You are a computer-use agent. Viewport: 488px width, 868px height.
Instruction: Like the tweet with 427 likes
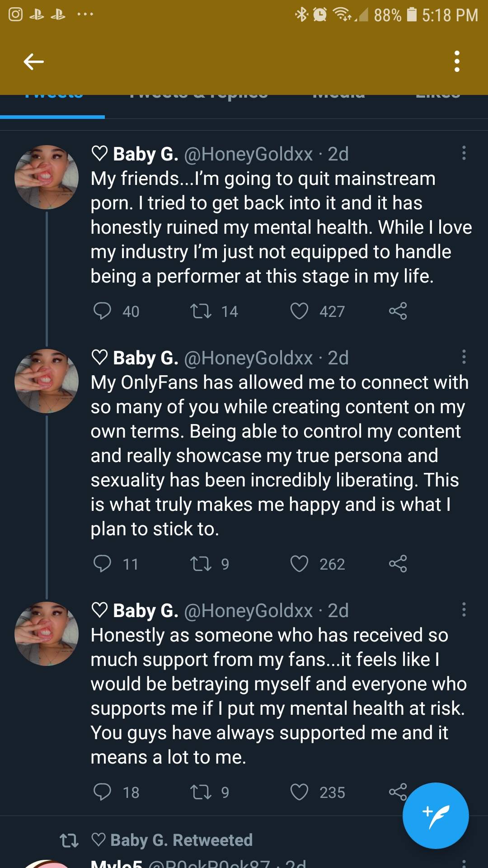[x=299, y=311]
